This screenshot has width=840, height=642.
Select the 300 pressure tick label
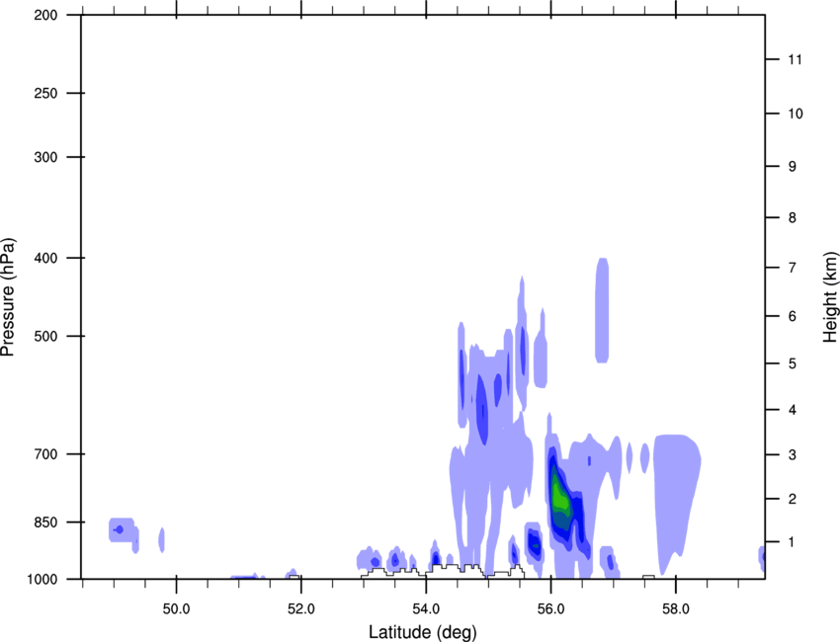pyautogui.click(x=46, y=157)
